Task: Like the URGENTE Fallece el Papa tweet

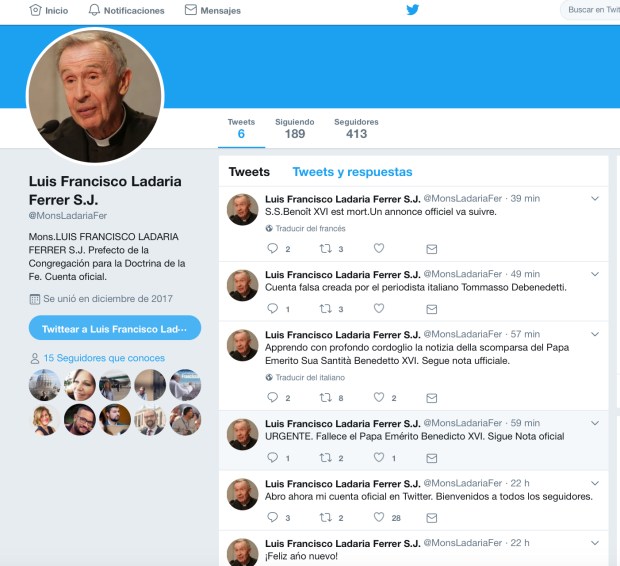Action: (379, 458)
